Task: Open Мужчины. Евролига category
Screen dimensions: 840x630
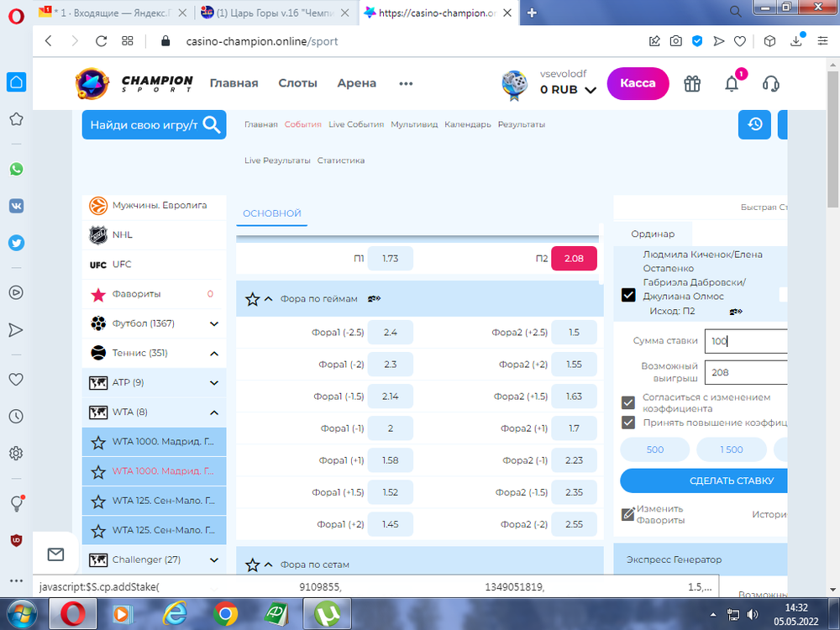Action: tap(154, 205)
